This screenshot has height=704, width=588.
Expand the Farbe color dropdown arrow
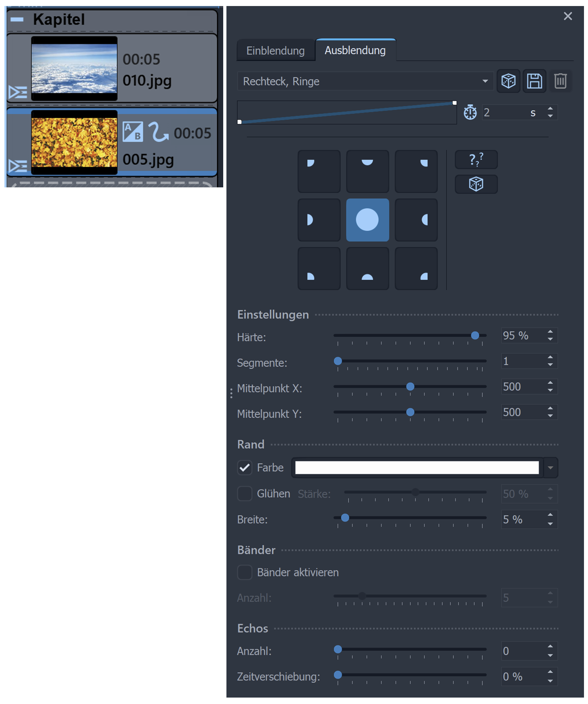click(550, 468)
